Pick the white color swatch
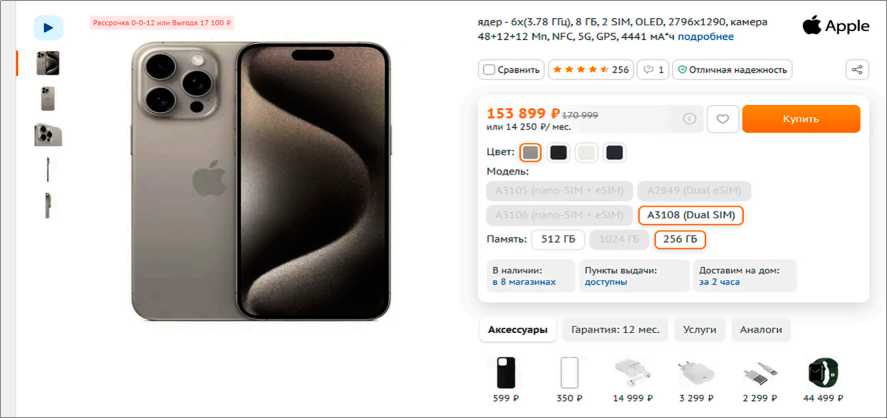887x418 pixels. coord(587,153)
